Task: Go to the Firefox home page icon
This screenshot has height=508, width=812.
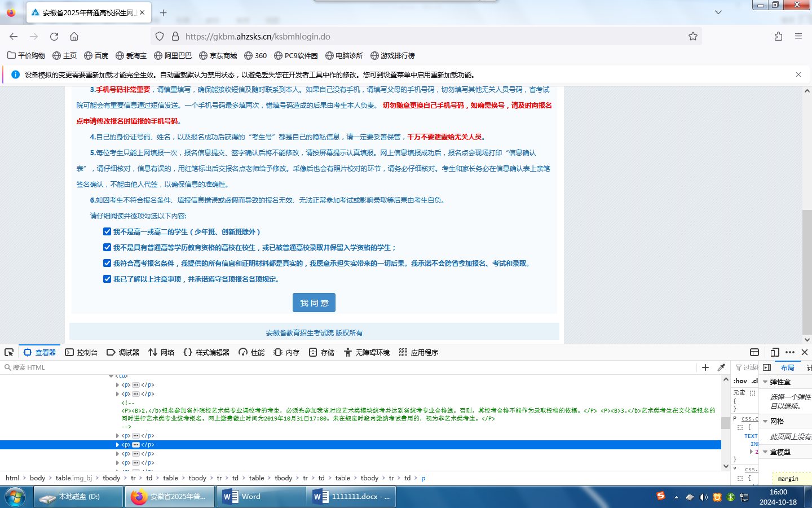Action: 74,36
